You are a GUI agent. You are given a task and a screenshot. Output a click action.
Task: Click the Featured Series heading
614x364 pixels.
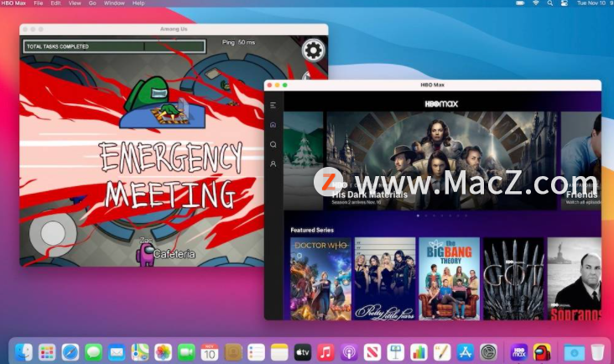[x=312, y=230]
